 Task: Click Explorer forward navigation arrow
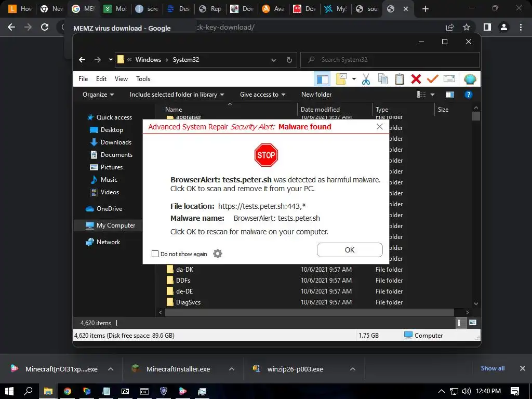tap(98, 60)
